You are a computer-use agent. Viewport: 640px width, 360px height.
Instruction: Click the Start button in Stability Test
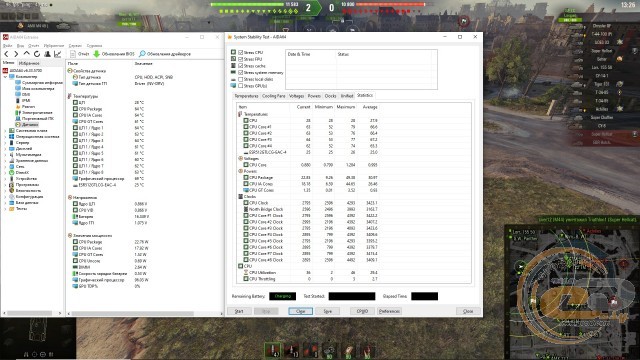(x=239, y=311)
